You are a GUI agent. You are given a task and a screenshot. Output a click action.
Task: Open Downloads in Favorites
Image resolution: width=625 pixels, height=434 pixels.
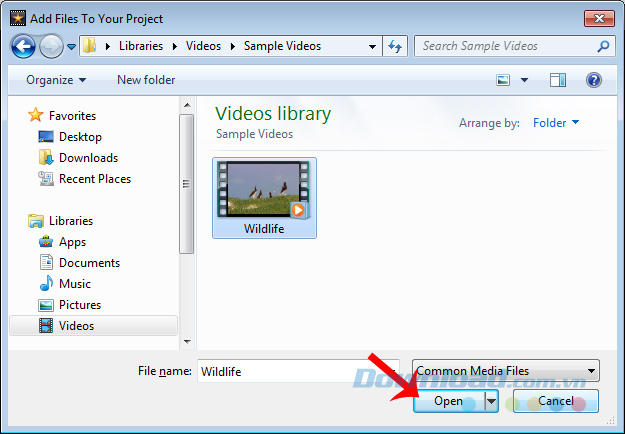[x=88, y=158]
